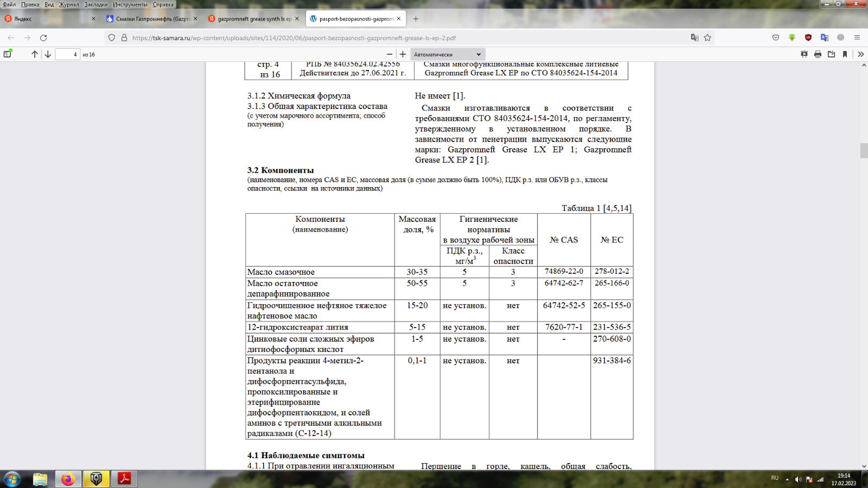
Task: Open the Инструменты menu
Action: pos(130,4)
